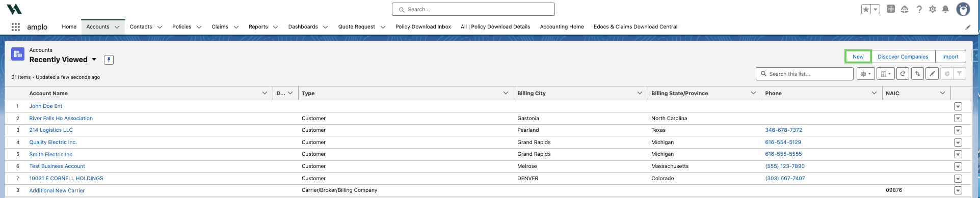Click the pencil icon to edit navigation bar

[x=968, y=27]
